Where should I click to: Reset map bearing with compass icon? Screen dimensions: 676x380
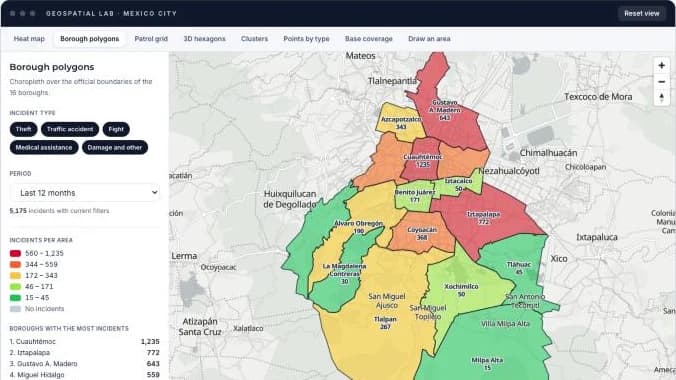[661, 97]
